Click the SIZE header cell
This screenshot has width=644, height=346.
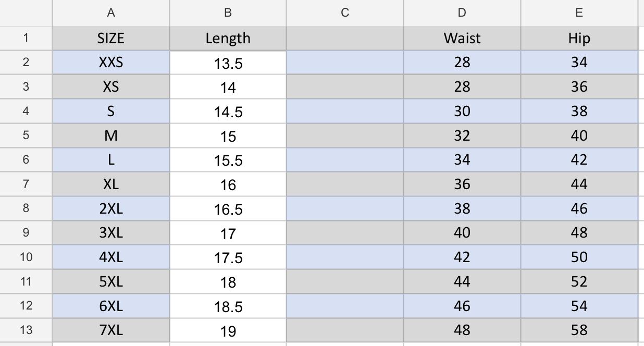click(x=110, y=38)
